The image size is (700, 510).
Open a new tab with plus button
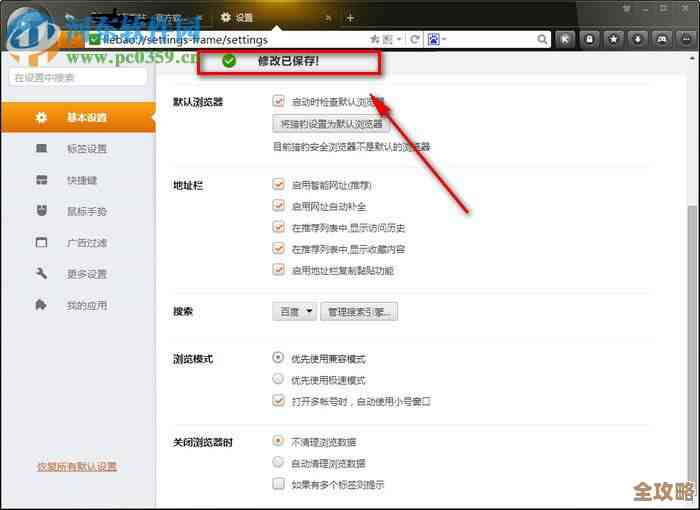350,17
